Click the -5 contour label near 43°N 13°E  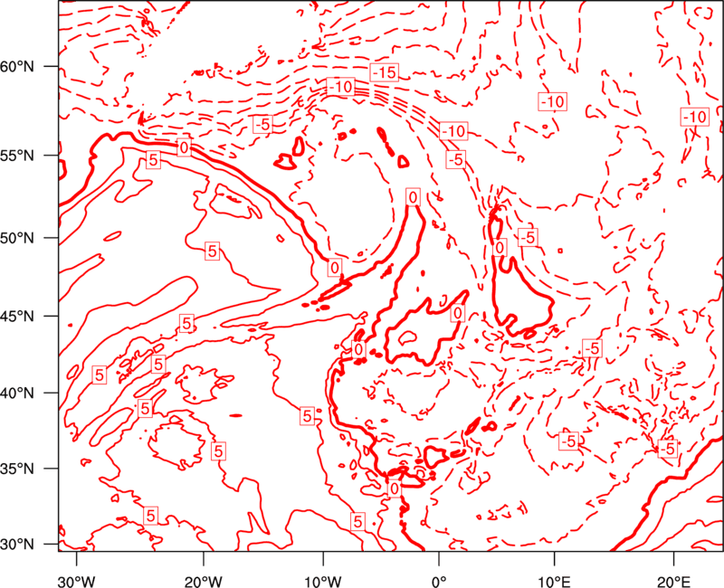(x=592, y=348)
